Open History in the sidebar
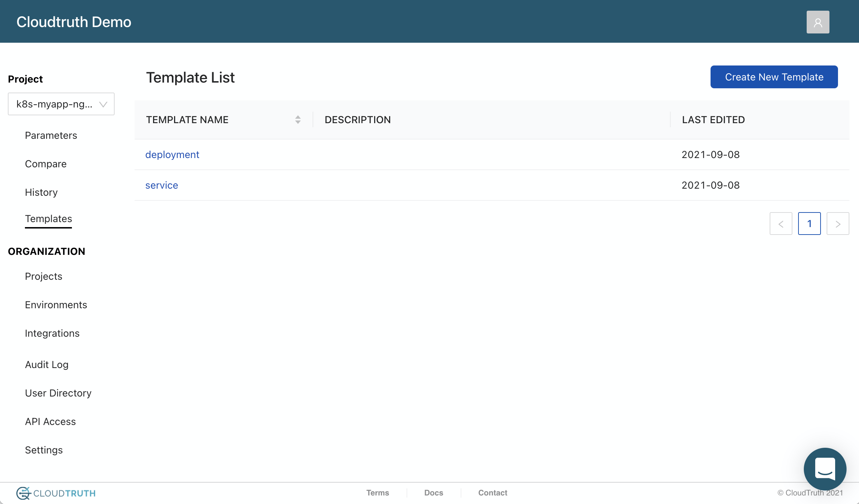The height and width of the screenshot is (504, 859). point(41,192)
